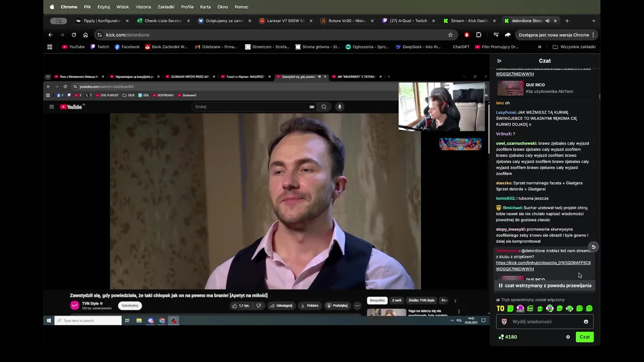644x362 pixels.
Task: Open Chrome tab groups pill button
Action: pyautogui.click(x=59, y=21)
